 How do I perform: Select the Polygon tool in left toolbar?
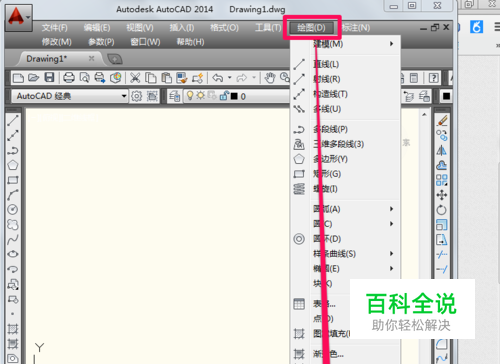(x=13, y=165)
